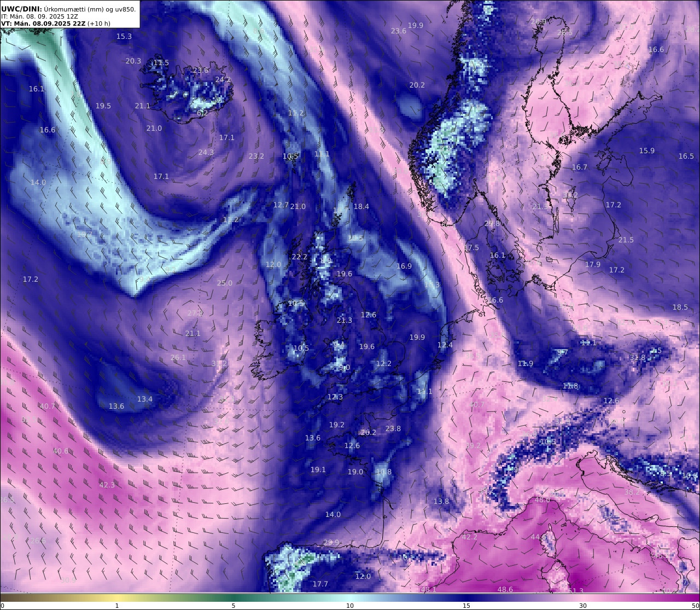Click the 24.3 value label
Viewport: 700px width, 610px height.
[x=206, y=153]
